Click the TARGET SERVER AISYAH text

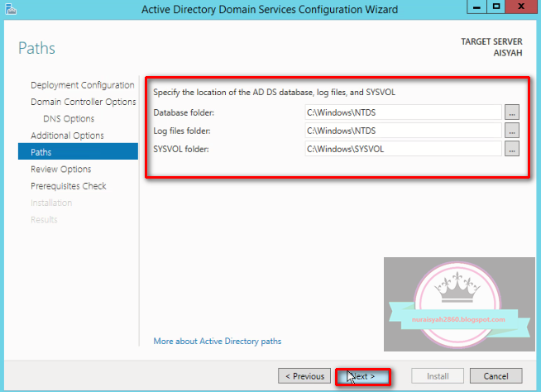(491, 47)
